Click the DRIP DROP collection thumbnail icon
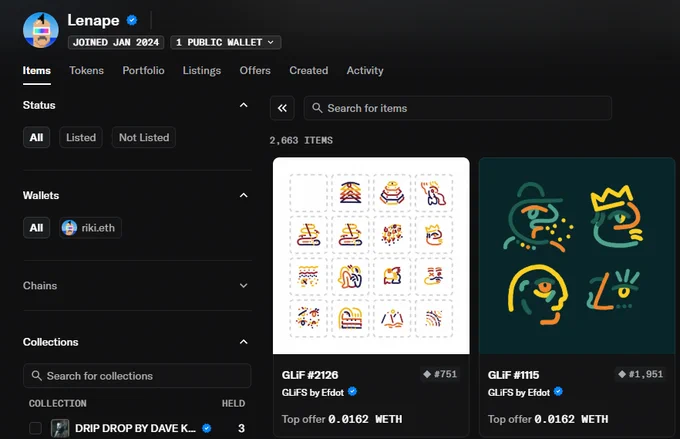 point(60,428)
